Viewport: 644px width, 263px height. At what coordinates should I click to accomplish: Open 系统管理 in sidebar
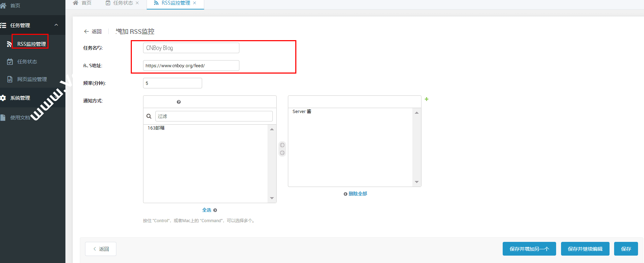(20, 98)
